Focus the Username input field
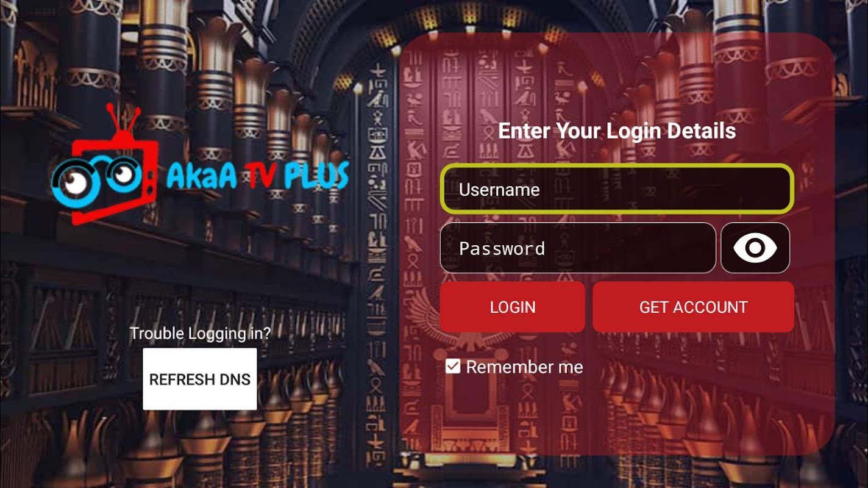 pyautogui.click(x=617, y=188)
